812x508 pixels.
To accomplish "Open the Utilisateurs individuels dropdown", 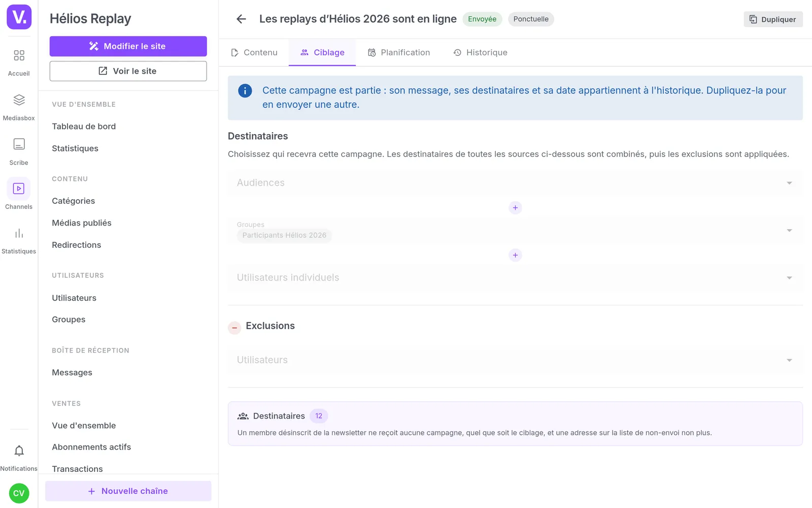I will tap(515, 278).
